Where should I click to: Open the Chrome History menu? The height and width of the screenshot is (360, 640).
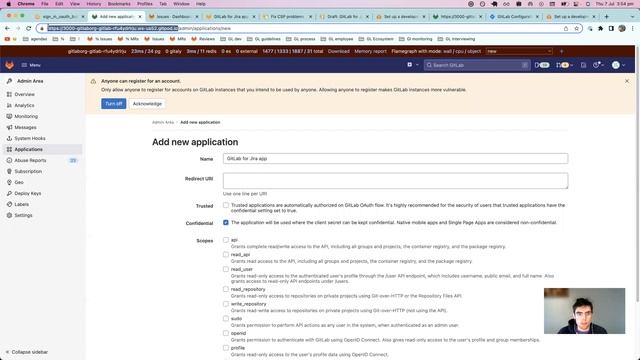pyautogui.click(x=93, y=4)
